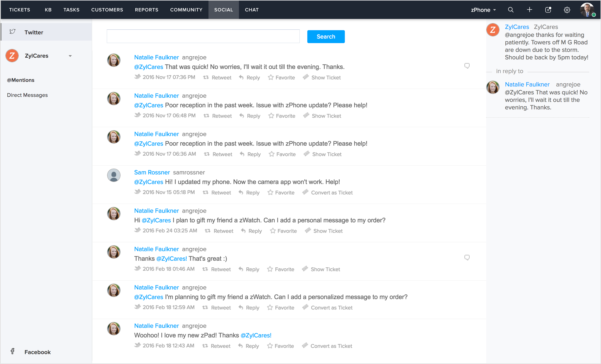Switch to the Community tab
Viewport: 601px width, 364px height.
click(x=186, y=10)
